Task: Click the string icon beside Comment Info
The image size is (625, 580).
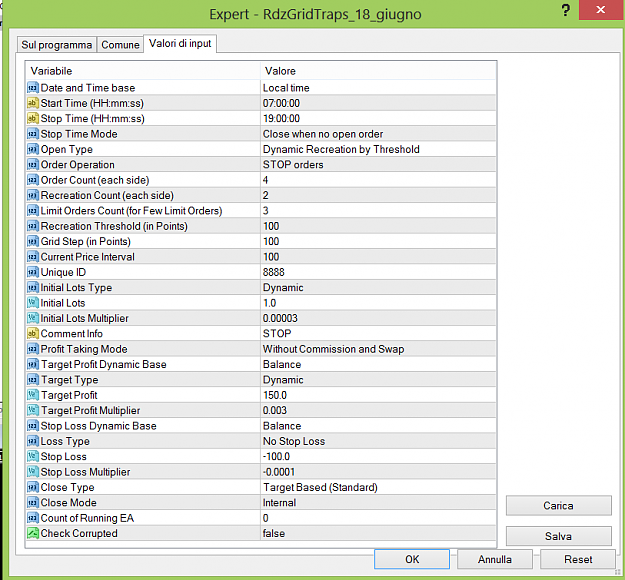Action: point(33,333)
